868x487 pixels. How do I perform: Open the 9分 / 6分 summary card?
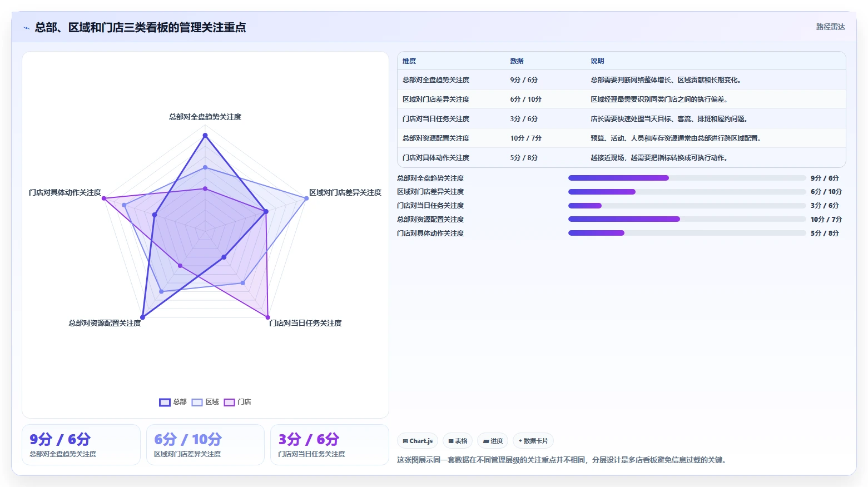[x=81, y=445]
